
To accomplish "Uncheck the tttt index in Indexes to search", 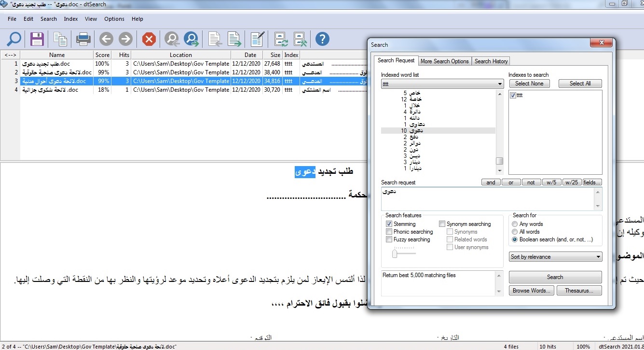I will [x=513, y=95].
